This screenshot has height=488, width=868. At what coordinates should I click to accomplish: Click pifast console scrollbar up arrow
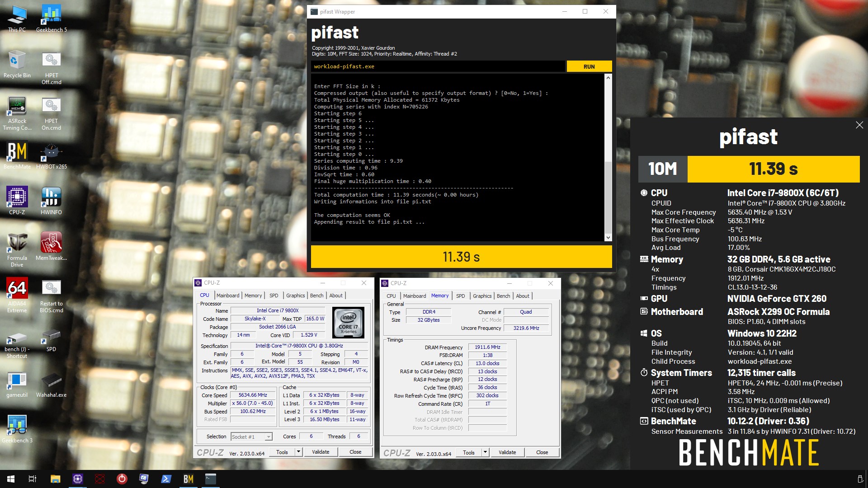point(608,78)
